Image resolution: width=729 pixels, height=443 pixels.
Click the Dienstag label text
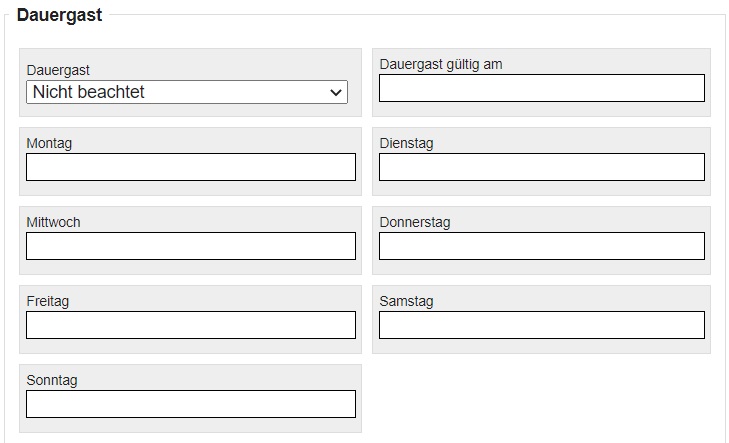(406, 143)
